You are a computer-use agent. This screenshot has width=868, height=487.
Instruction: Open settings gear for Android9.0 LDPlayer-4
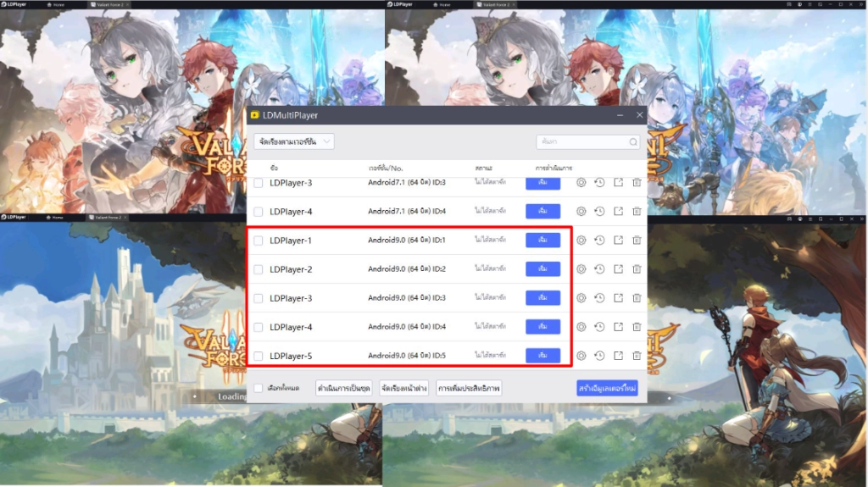(x=581, y=327)
